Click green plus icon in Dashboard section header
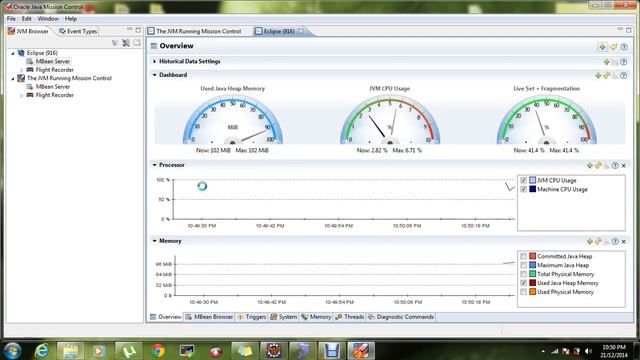The image size is (640, 360). (598, 76)
